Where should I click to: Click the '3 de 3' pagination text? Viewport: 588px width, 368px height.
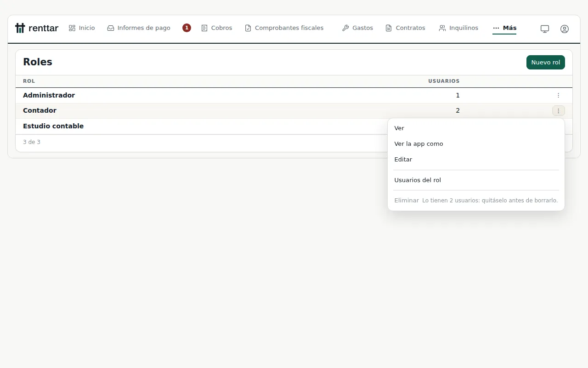click(x=32, y=142)
